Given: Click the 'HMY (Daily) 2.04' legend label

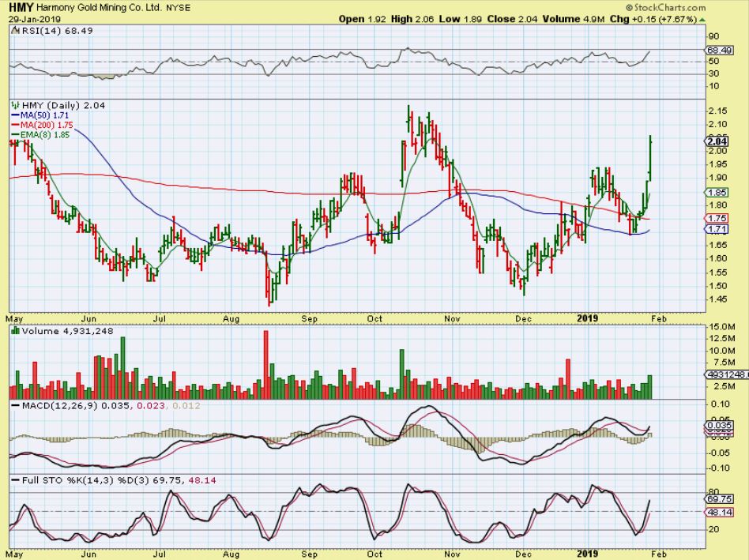Looking at the screenshot, I should (63, 105).
